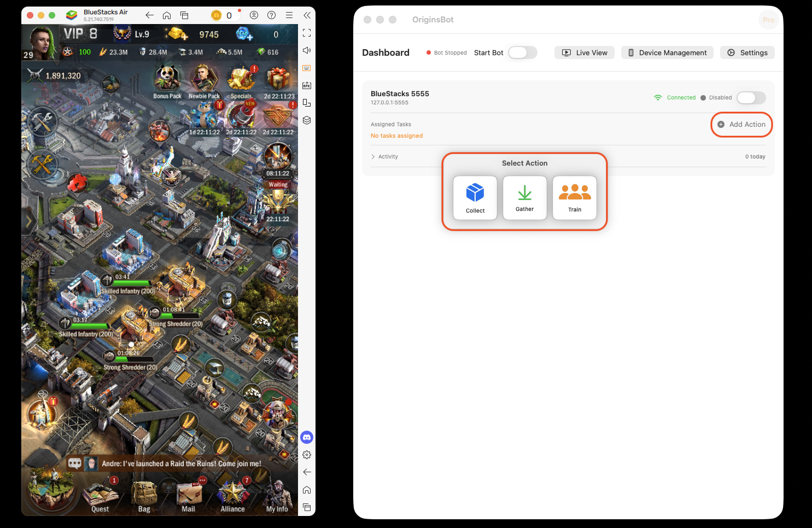Add gold via the gold bars plus icon
The image size is (812, 528).
click(x=177, y=34)
